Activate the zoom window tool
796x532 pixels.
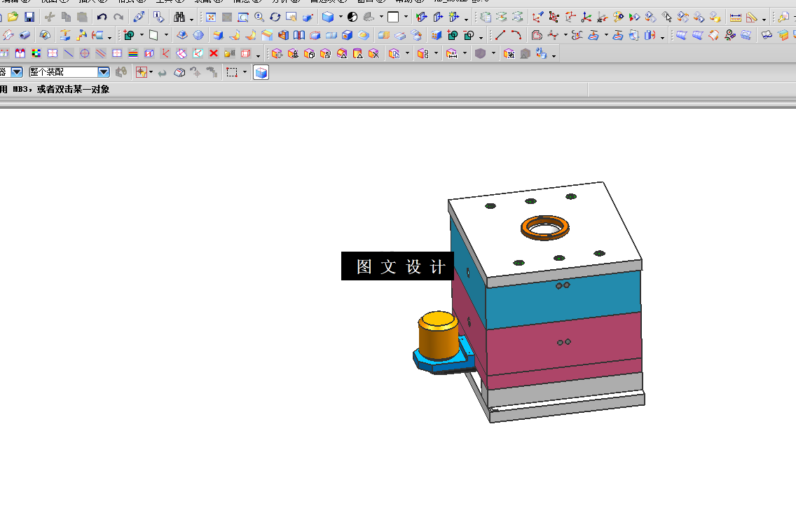coord(243,18)
